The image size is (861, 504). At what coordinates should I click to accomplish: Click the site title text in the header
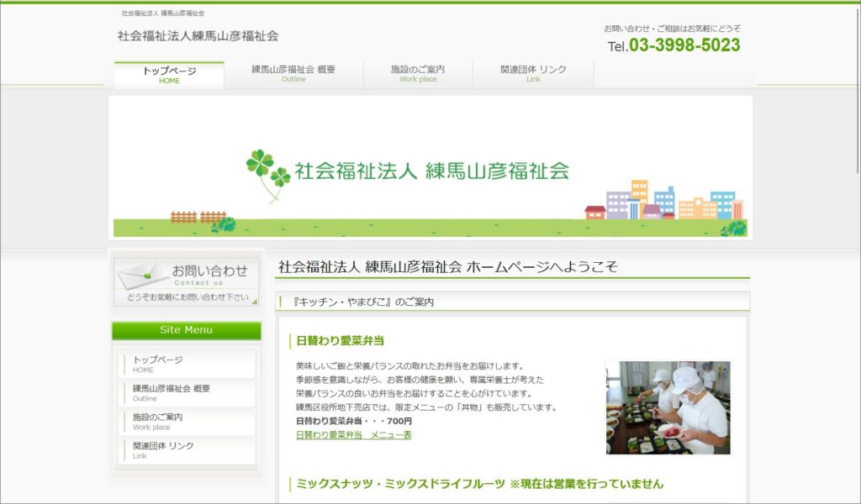point(198,36)
